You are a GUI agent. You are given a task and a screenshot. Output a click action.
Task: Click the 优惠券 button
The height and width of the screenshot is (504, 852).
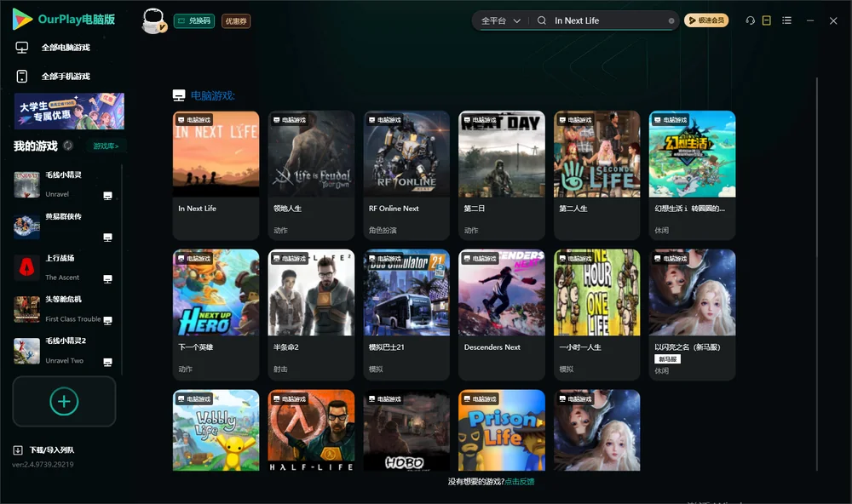point(236,21)
